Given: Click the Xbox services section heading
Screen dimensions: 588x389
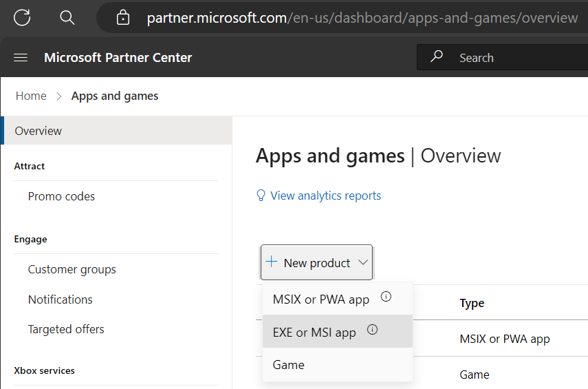Looking at the screenshot, I should pos(44,370).
